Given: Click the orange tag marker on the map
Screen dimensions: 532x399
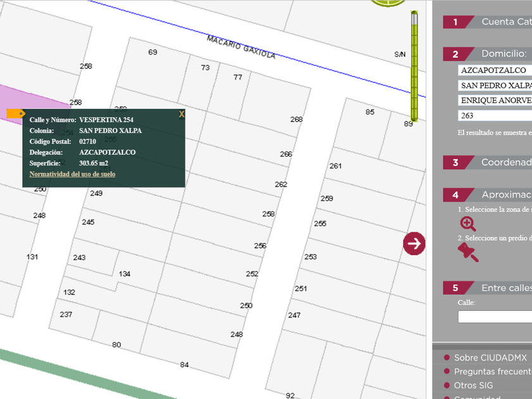Looking at the screenshot, I should 16,113.
